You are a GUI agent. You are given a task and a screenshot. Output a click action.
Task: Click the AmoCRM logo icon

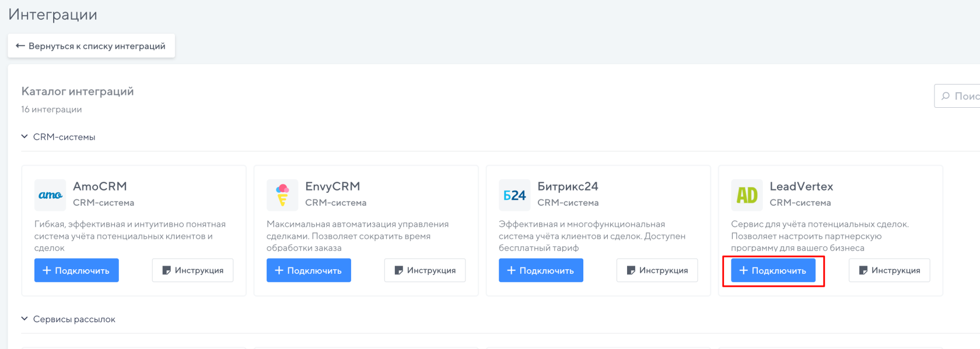(50, 195)
